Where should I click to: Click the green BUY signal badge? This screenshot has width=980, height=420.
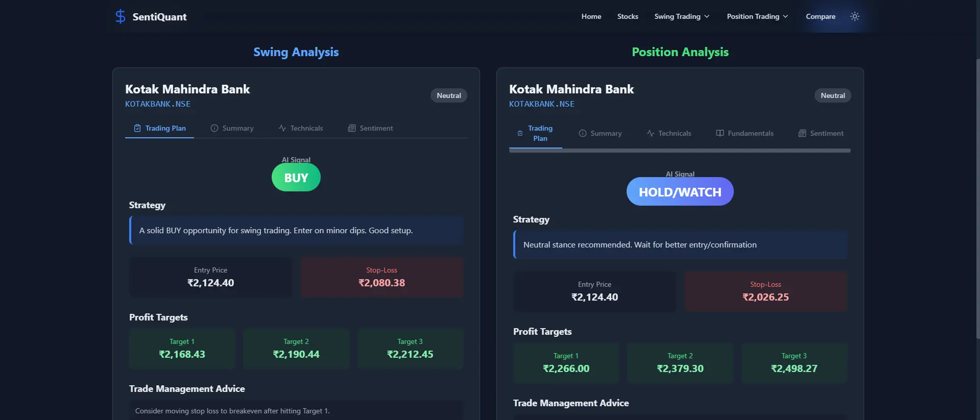click(x=296, y=178)
